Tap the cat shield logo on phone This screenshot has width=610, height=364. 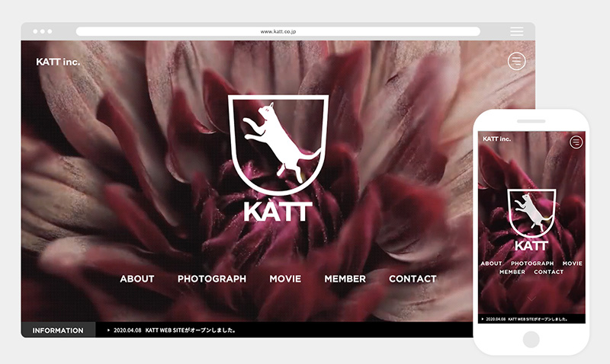[x=531, y=213]
